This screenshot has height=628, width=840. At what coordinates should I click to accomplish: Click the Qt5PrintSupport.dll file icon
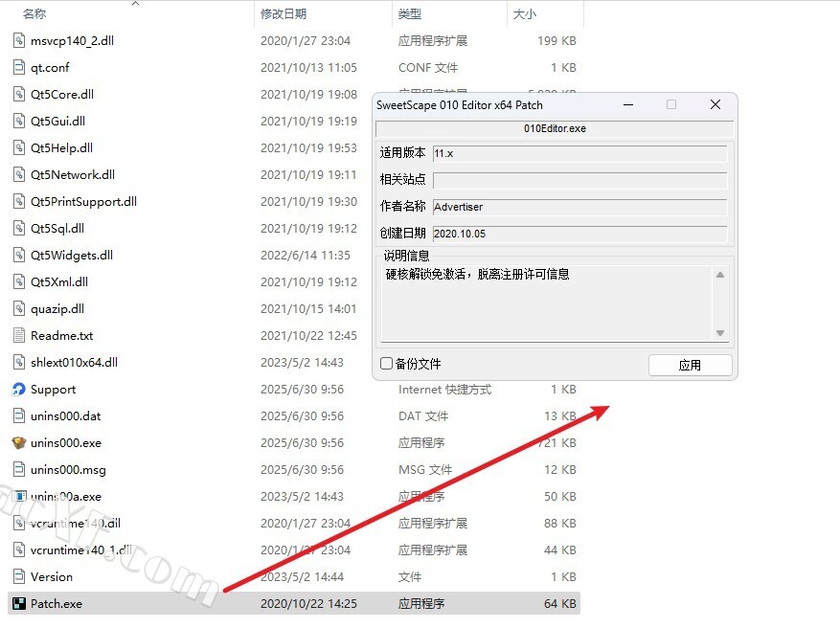(x=19, y=201)
